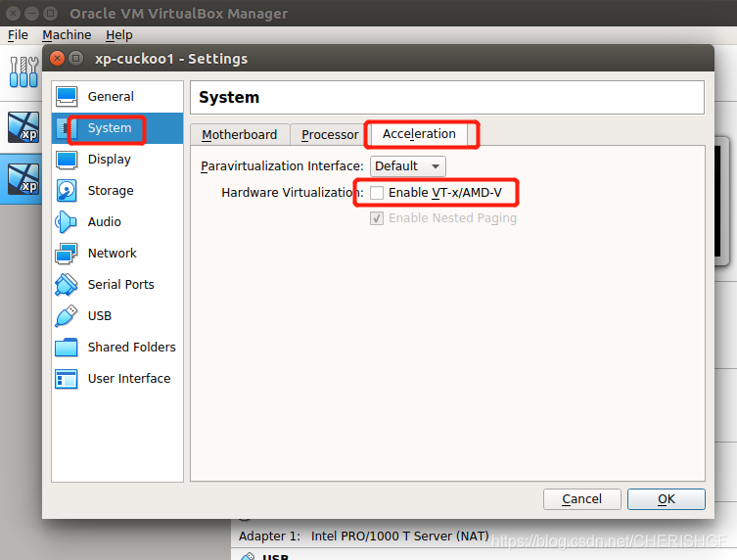
Task: Click the Cancel button
Action: point(582,499)
